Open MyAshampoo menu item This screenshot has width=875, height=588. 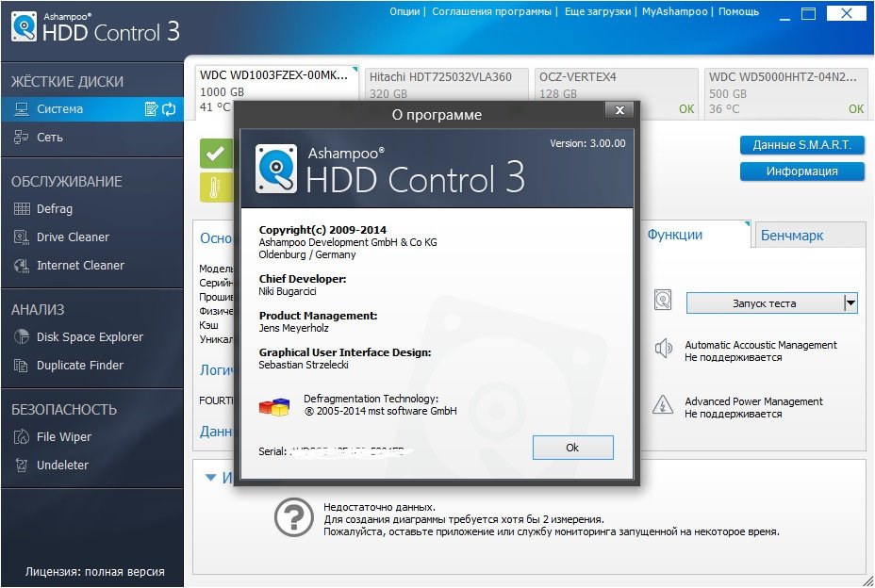click(675, 11)
